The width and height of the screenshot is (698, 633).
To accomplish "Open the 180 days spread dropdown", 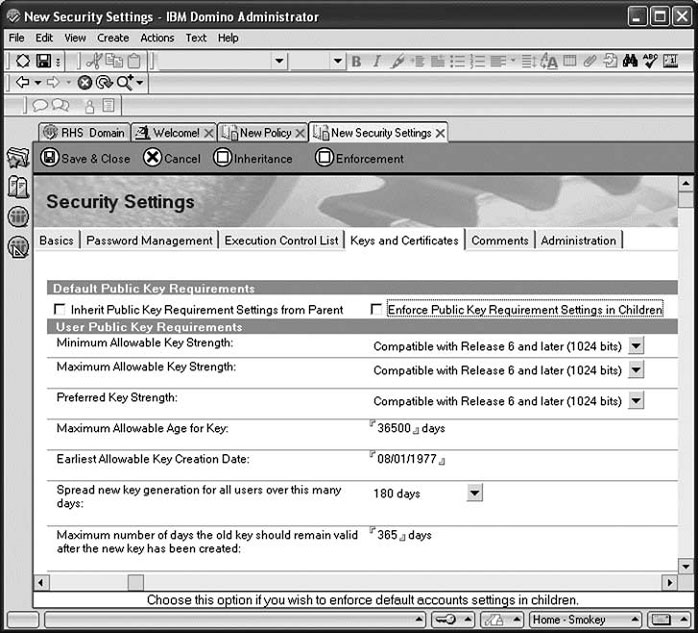I will point(475,493).
